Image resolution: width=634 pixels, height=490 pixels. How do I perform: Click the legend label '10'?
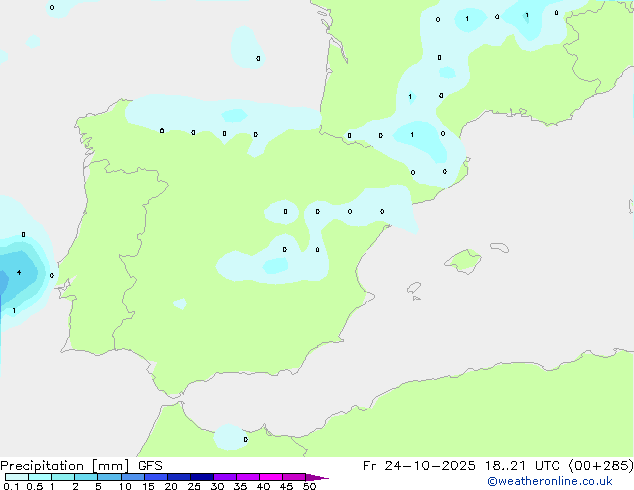coord(125,486)
